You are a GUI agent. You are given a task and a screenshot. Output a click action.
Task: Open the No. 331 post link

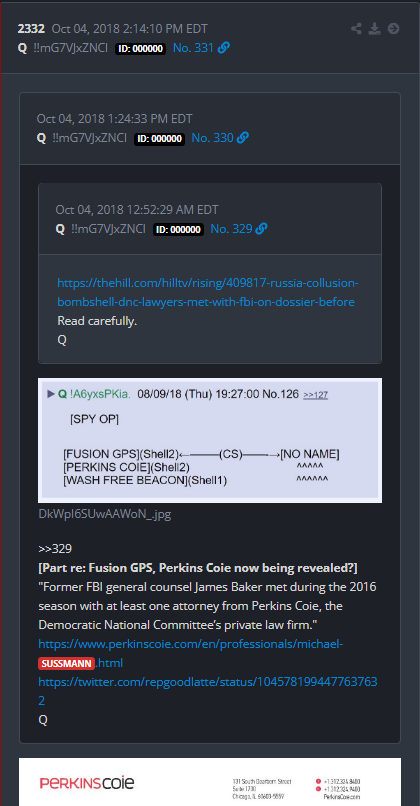pos(193,48)
